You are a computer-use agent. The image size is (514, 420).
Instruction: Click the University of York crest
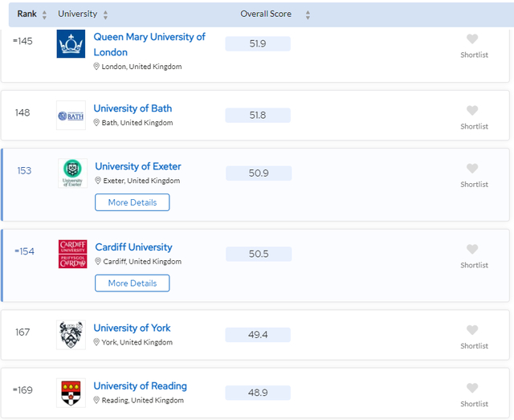pos(71,335)
